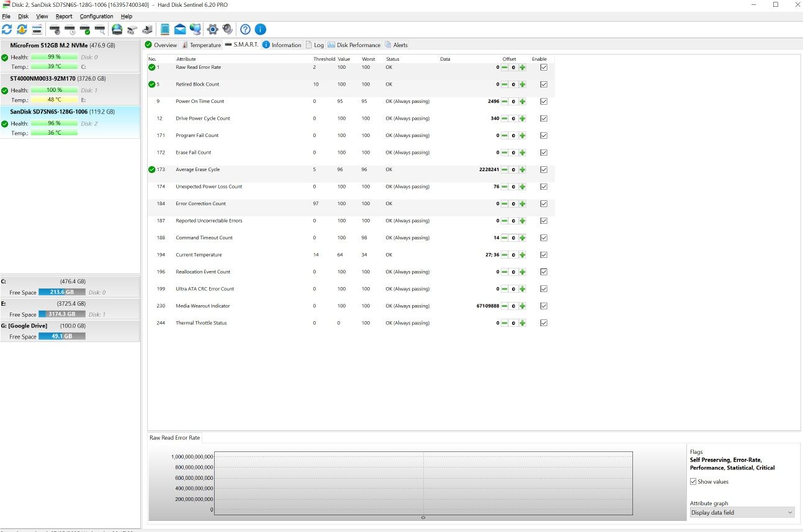Screen dimensions: 803x532
Task: Select the ST4000NM0033-9ZM170 disk entry
Action: click(70, 89)
